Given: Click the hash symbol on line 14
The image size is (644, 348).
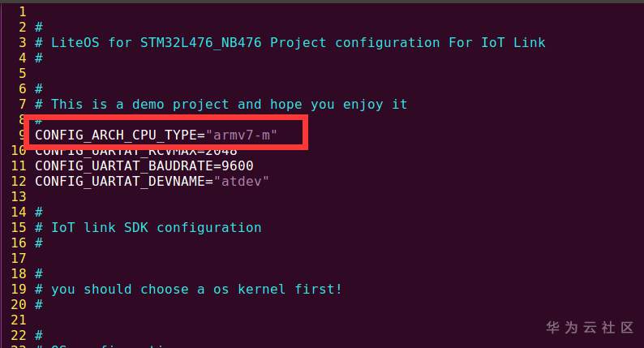Looking at the screenshot, I should [x=39, y=212].
